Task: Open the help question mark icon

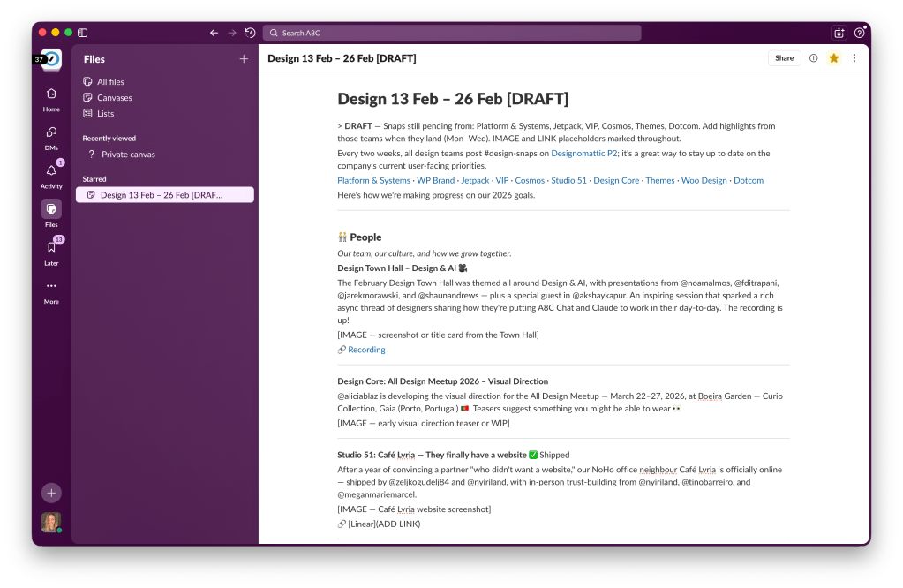Action: [859, 33]
